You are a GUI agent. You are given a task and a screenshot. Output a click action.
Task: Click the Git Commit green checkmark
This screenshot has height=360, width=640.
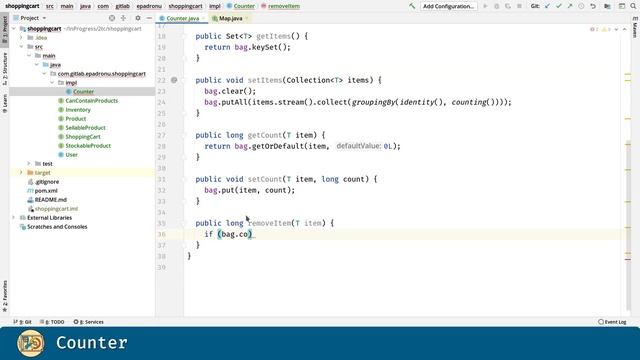point(559,6)
